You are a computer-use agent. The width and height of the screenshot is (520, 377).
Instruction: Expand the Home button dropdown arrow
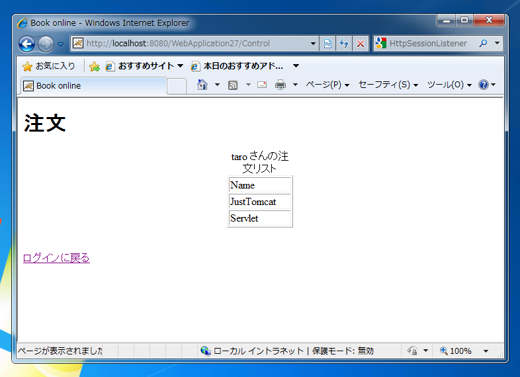217,85
